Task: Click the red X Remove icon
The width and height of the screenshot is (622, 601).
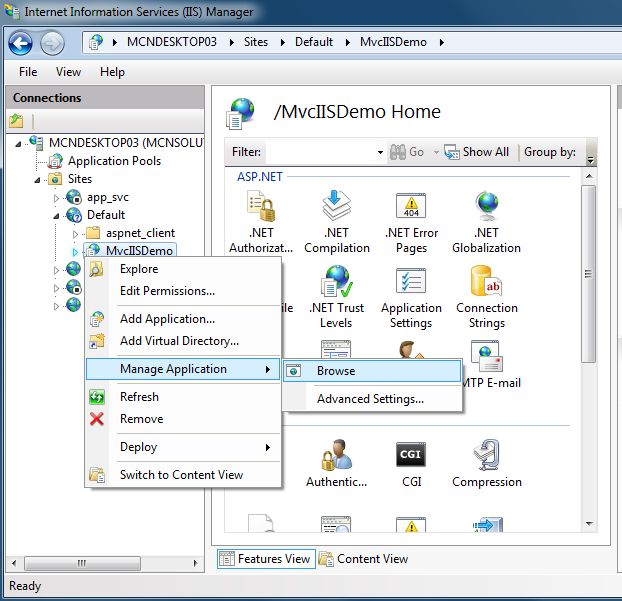Action: 97,419
